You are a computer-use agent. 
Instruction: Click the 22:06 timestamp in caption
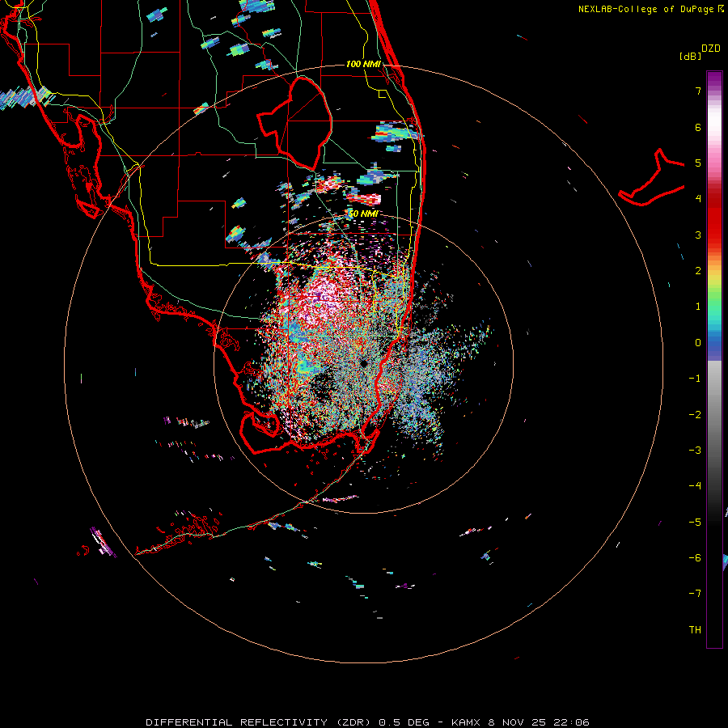point(574,722)
